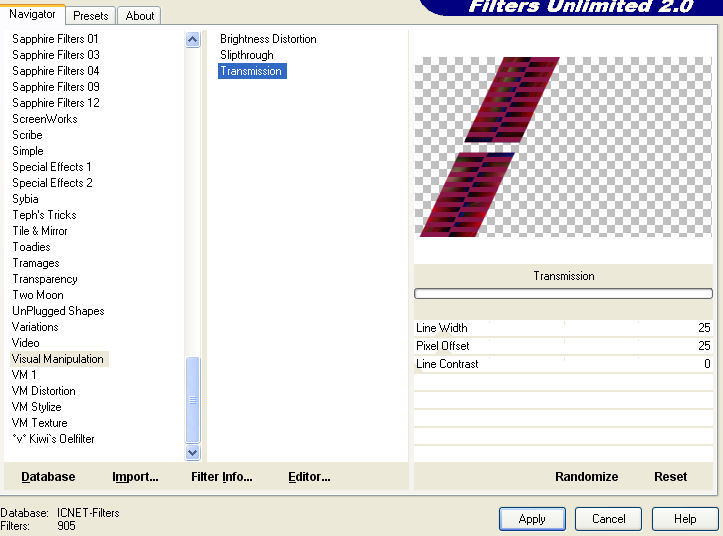The width and height of the screenshot is (723, 536).
Task: Choose Tile & Mirror category
Action: [40, 231]
